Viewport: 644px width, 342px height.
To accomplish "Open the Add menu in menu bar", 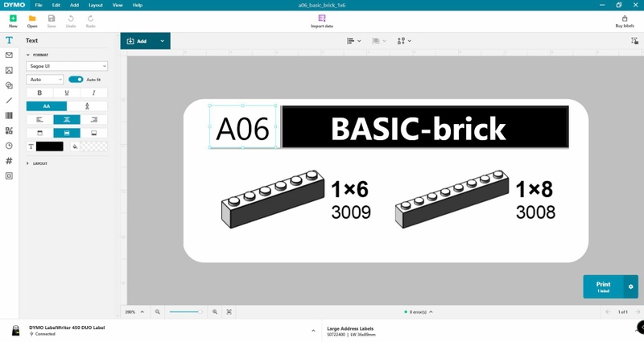I will click(74, 5).
